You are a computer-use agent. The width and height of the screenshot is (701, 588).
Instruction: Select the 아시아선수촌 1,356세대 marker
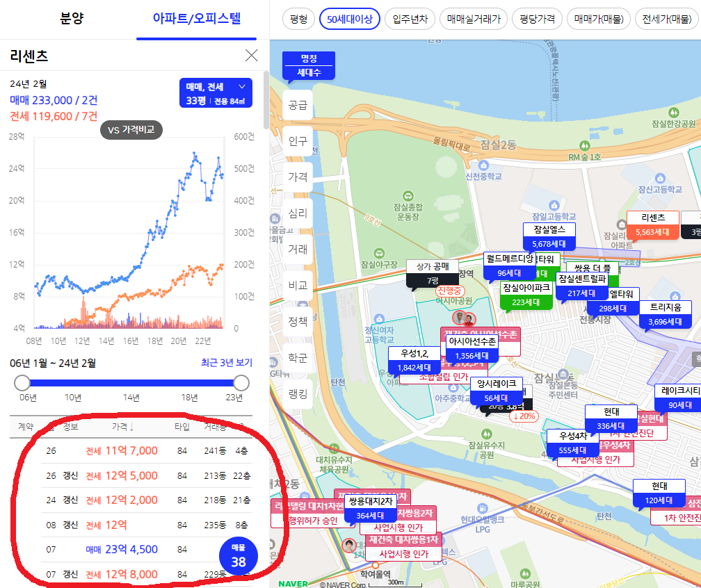pyautogui.click(x=472, y=348)
